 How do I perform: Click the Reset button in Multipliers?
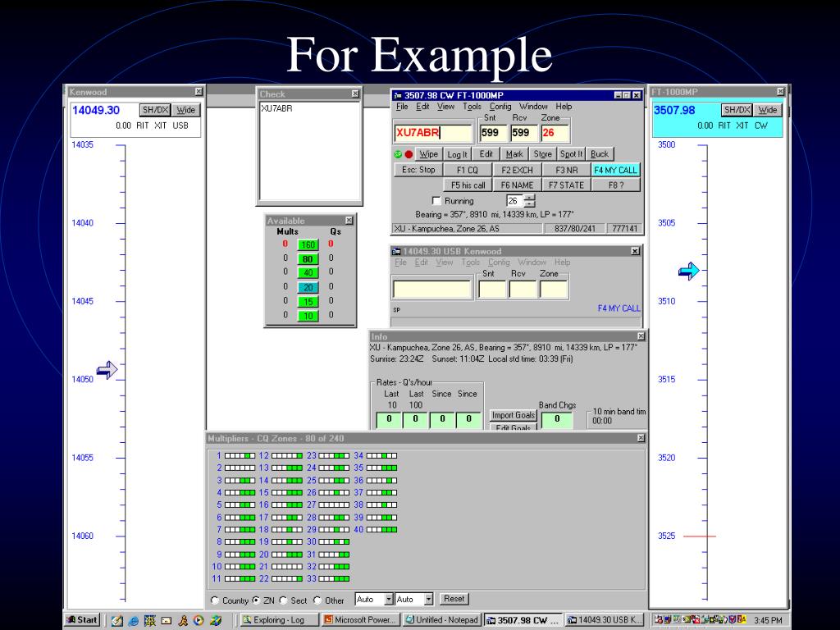tap(454, 599)
